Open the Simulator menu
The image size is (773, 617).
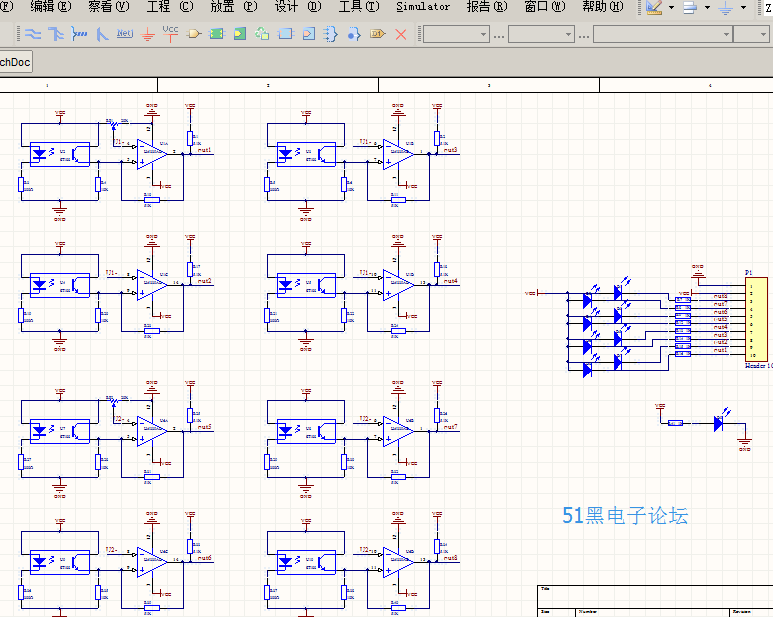423,6
